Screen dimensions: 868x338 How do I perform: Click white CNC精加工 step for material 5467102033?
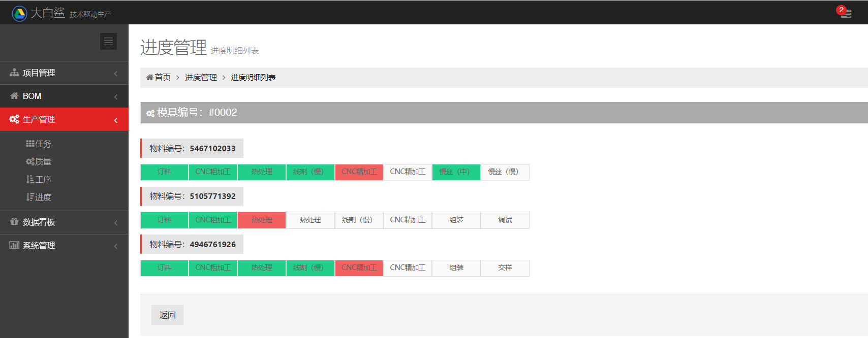pyautogui.click(x=408, y=172)
